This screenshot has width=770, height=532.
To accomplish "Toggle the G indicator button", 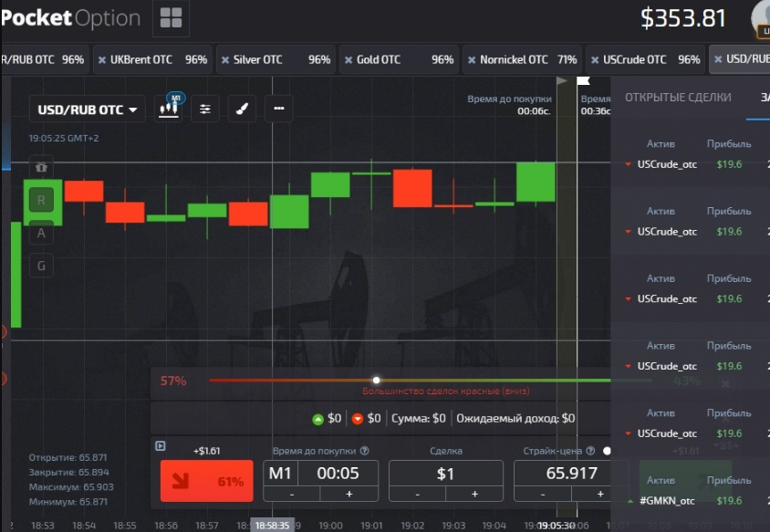I will coord(41,266).
